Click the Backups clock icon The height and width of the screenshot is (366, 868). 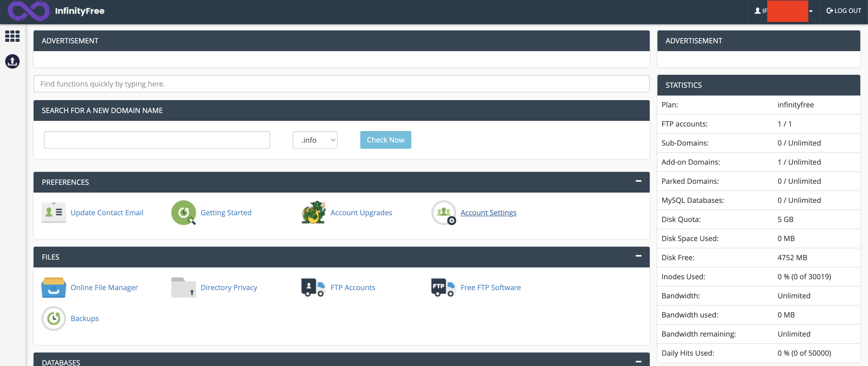[53, 318]
